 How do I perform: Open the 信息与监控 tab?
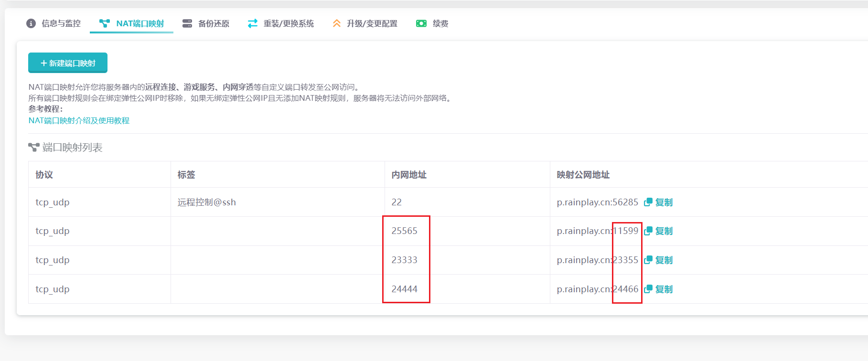(x=61, y=23)
